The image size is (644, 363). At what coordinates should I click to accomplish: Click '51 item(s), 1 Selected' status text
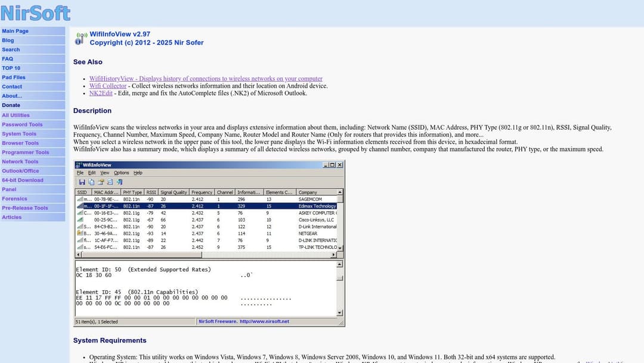[x=97, y=322]
